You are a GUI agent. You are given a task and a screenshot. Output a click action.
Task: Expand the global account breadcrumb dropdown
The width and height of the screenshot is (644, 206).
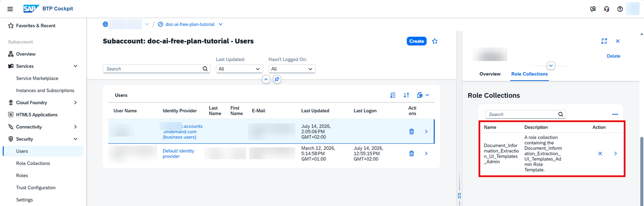147,24
